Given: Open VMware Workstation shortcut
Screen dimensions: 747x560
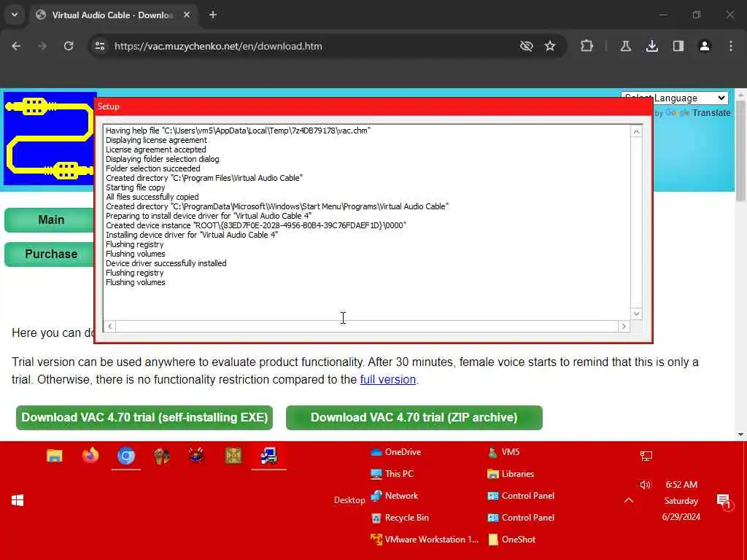Looking at the screenshot, I should pyautogui.click(x=425, y=540).
